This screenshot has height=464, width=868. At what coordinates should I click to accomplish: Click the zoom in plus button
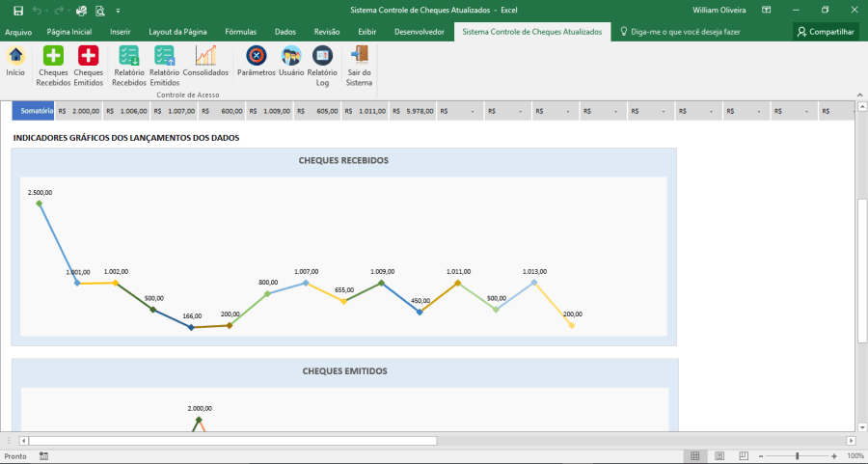[x=834, y=456]
